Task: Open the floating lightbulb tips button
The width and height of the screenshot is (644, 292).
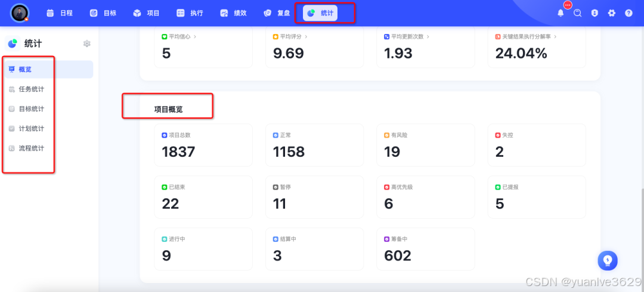Action: click(x=608, y=260)
